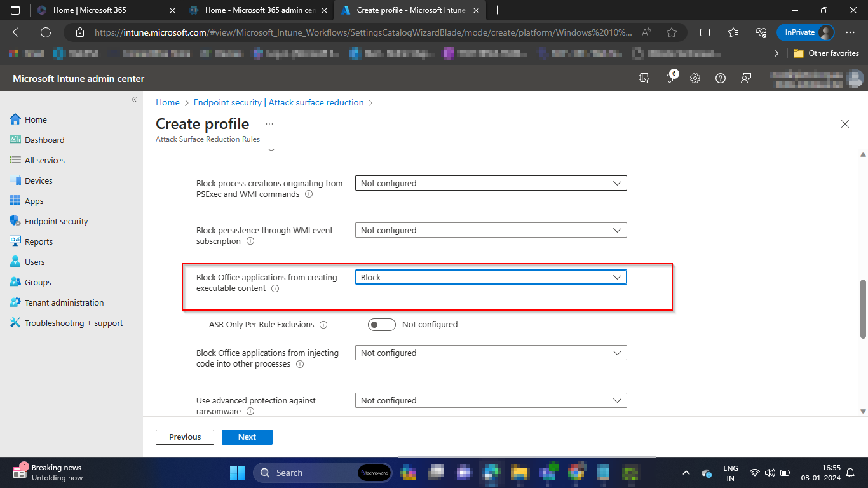Show info for PSExec and WMI commands rule
The height and width of the screenshot is (488, 868).
click(309, 194)
